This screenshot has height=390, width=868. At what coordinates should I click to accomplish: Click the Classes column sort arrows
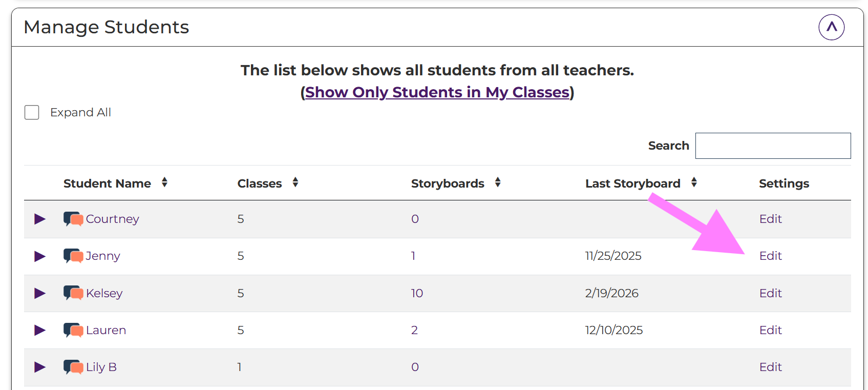click(x=295, y=182)
